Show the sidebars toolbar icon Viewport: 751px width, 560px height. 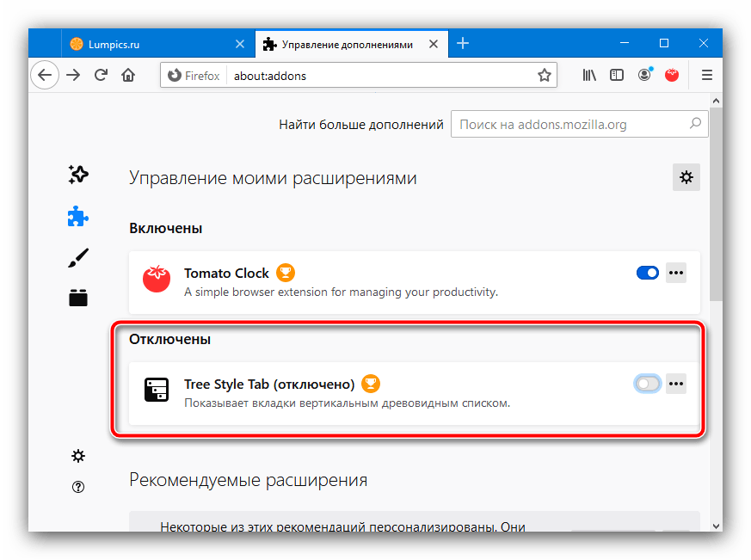[617, 75]
